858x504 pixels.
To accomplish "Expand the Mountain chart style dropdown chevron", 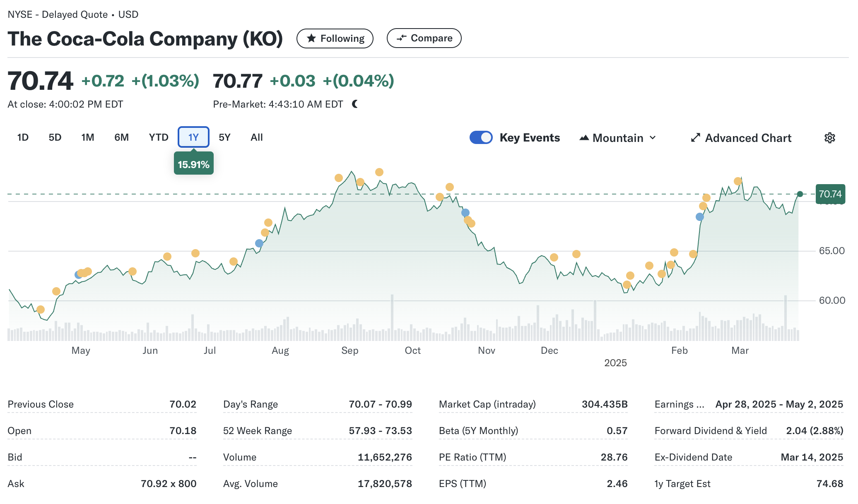I will coord(653,138).
